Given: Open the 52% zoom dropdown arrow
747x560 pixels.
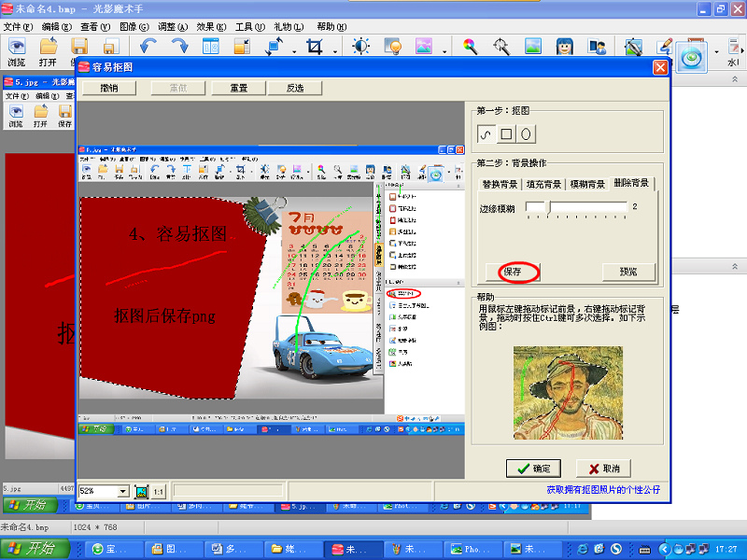Looking at the screenshot, I should click(x=123, y=491).
